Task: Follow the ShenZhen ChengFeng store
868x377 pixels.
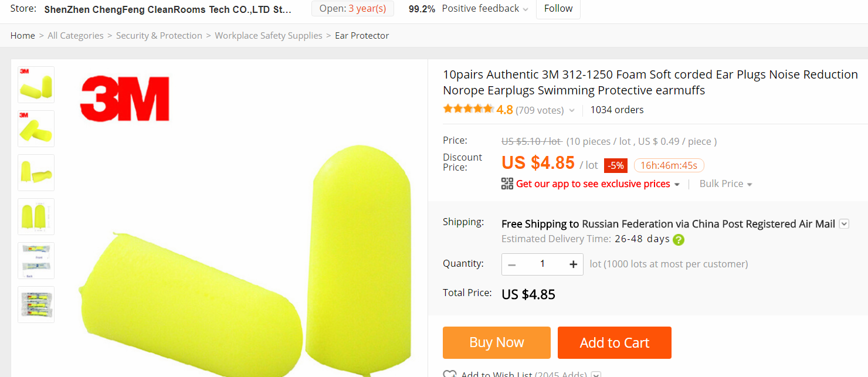Action: point(558,9)
